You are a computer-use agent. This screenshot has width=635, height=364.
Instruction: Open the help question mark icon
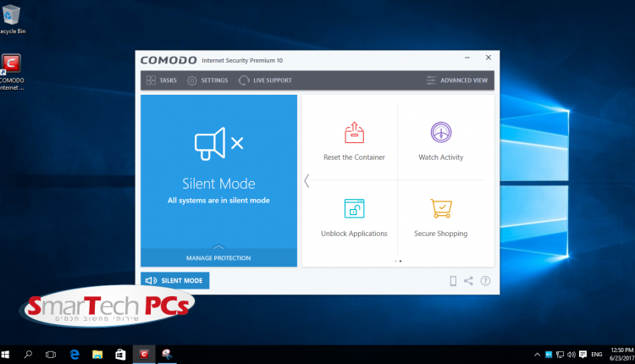pyautogui.click(x=485, y=280)
